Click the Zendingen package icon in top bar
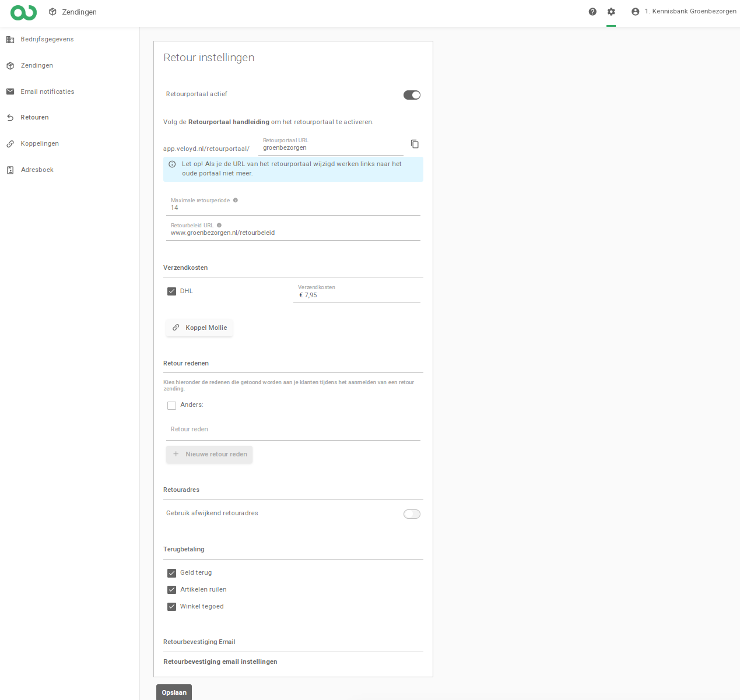The image size is (740, 700). pyautogui.click(x=52, y=12)
